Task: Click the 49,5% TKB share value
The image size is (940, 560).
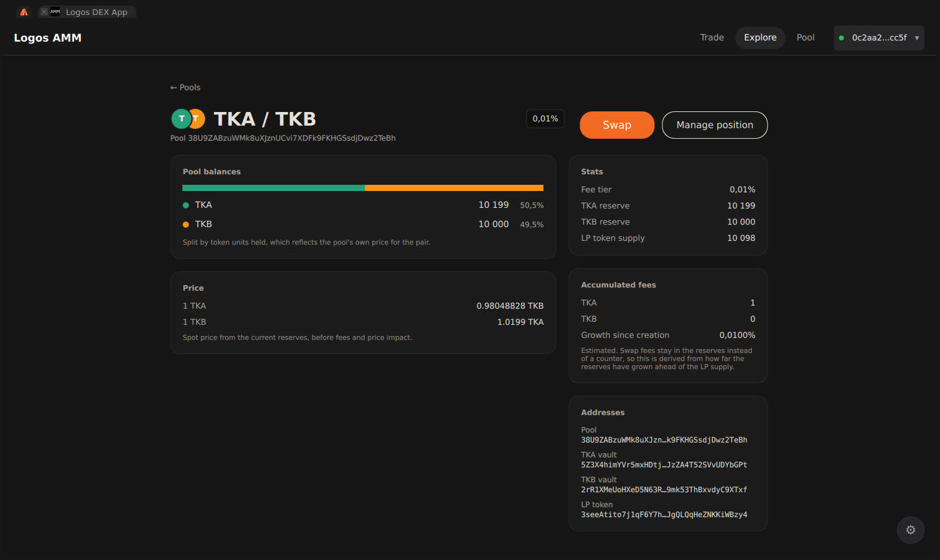Action: coord(532,225)
